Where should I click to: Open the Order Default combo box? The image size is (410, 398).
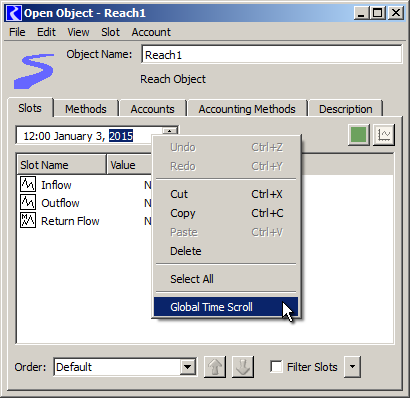click(x=125, y=367)
